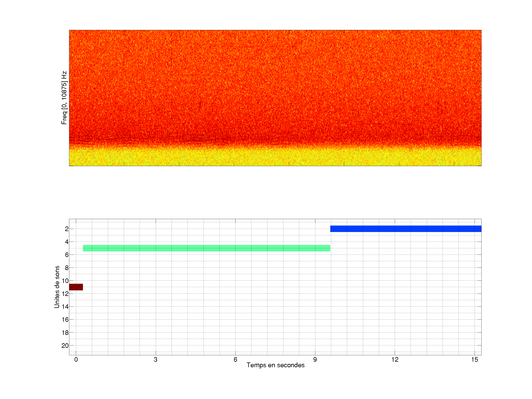Click y-axis tick label 10
Image resolution: width=532 pixels, height=399 pixels.
65,281
